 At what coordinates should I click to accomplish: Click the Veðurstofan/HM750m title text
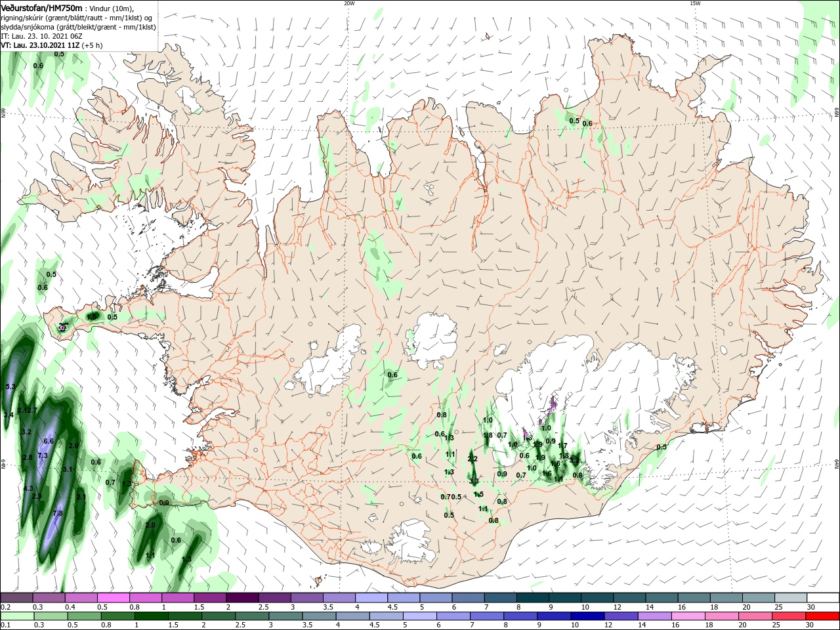(x=41, y=7)
